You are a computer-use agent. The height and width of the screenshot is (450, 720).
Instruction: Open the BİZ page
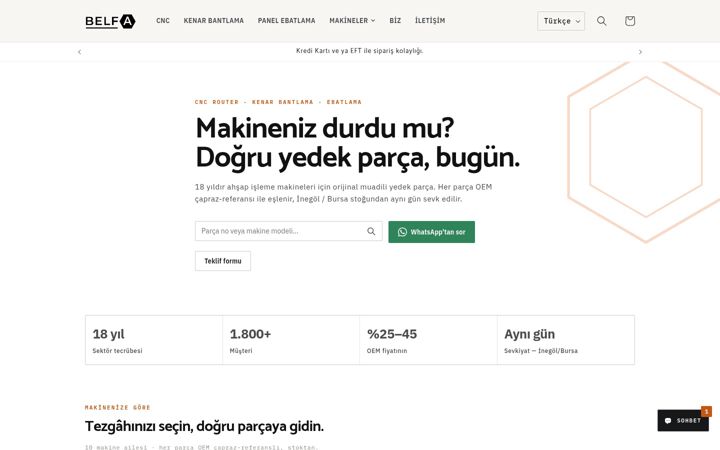click(395, 21)
